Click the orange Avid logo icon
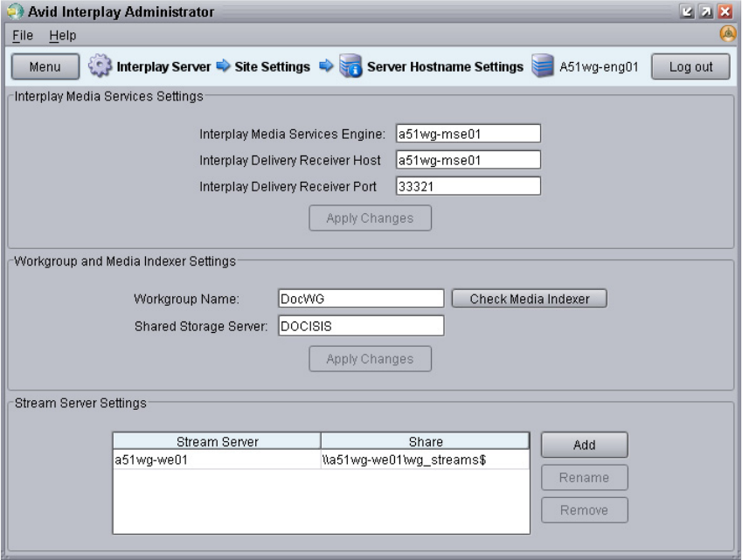The image size is (742, 560). [x=728, y=34]
